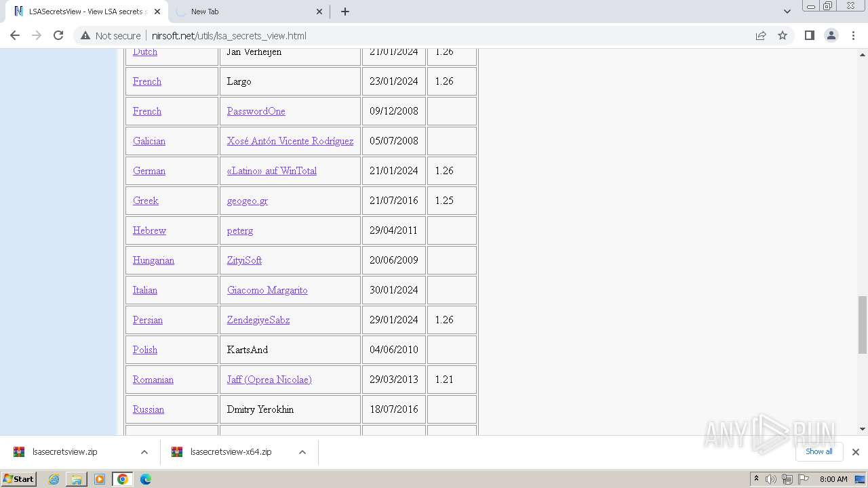Open the PasswordOne link

click(256, 111)
